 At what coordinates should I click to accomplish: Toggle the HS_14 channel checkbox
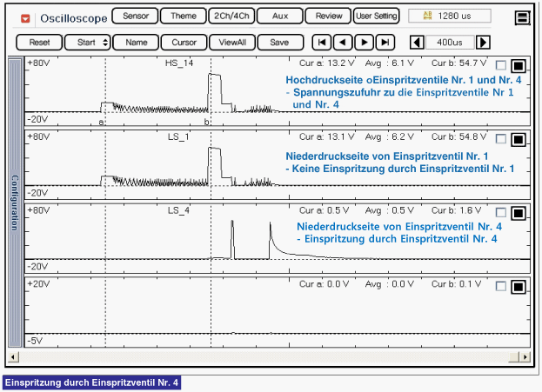(x=500, y=66)
